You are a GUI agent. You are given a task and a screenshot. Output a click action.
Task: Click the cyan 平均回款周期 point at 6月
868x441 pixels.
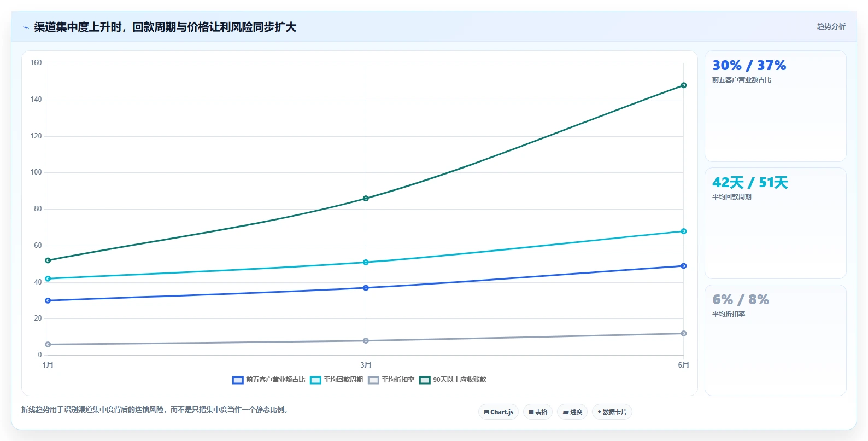(x=683, y=231)
